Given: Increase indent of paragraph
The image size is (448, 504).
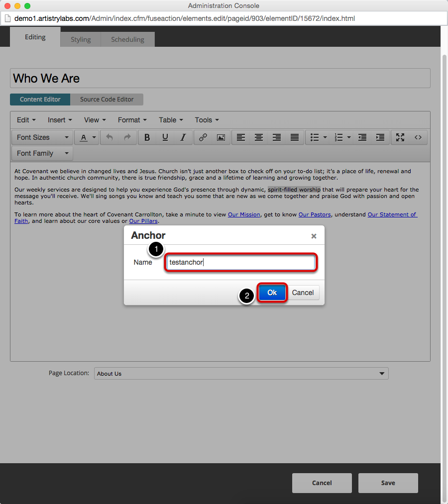Looking at the screenshot, I should [380, 137].
